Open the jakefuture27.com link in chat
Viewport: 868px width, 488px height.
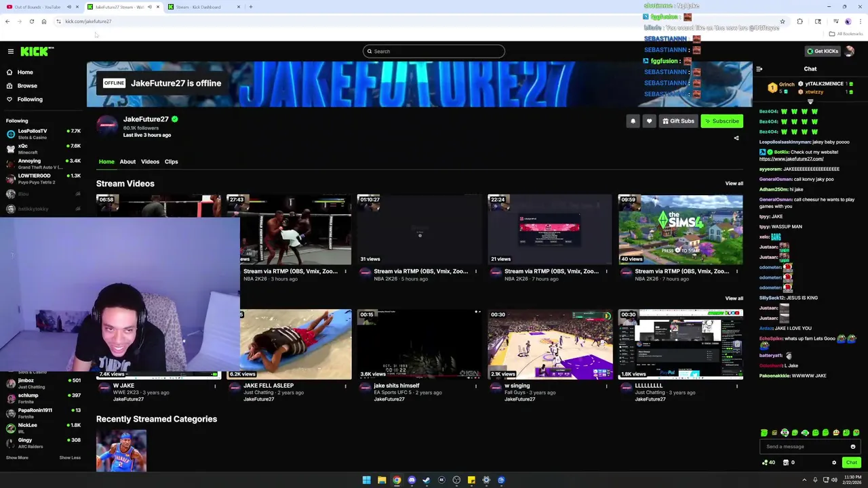click(791, 159)
